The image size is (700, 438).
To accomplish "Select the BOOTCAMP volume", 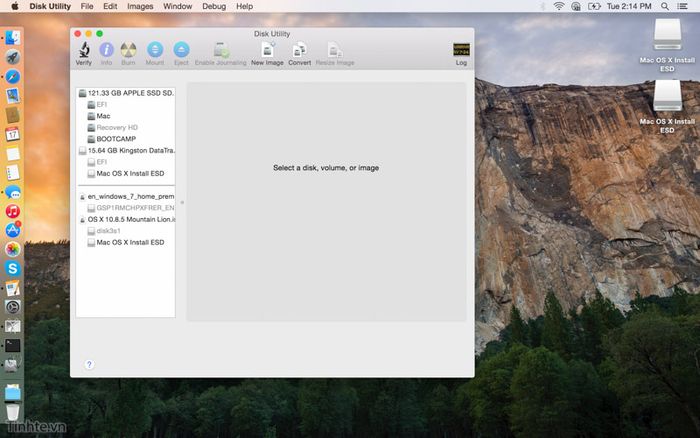I will (112, 139).
